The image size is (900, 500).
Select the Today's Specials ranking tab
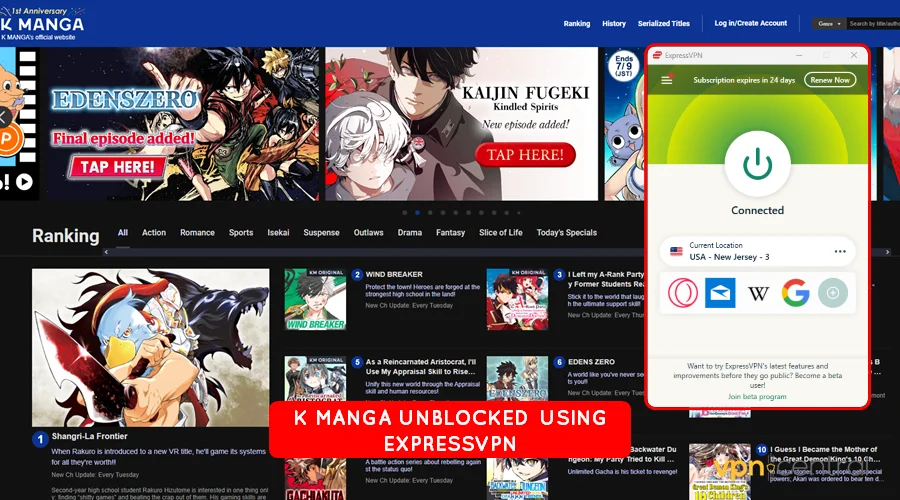tap(567, 232)
